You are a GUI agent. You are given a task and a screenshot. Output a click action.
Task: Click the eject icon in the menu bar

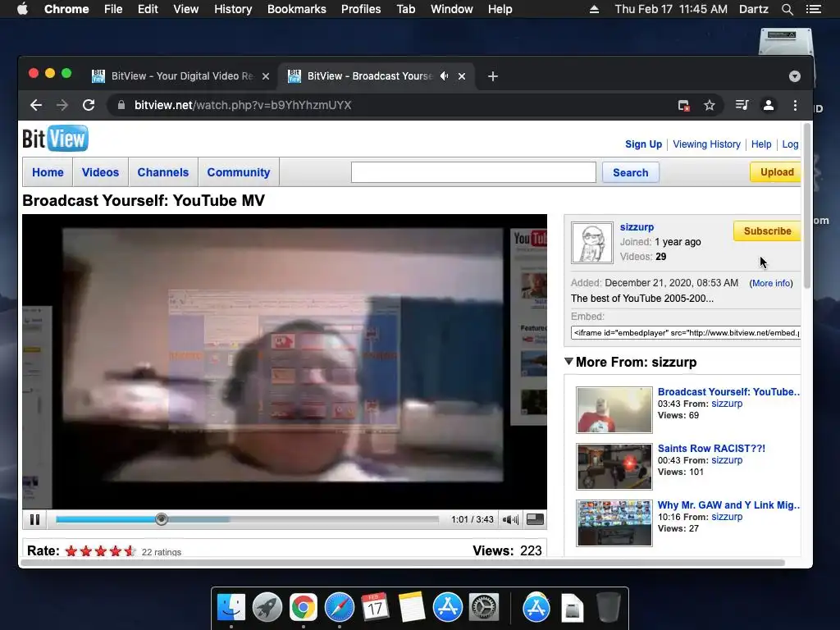click(594, 9)
